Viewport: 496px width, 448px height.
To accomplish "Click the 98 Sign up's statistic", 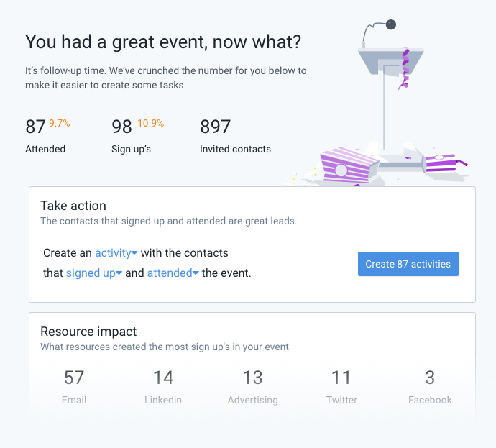I will click(137, 136).
